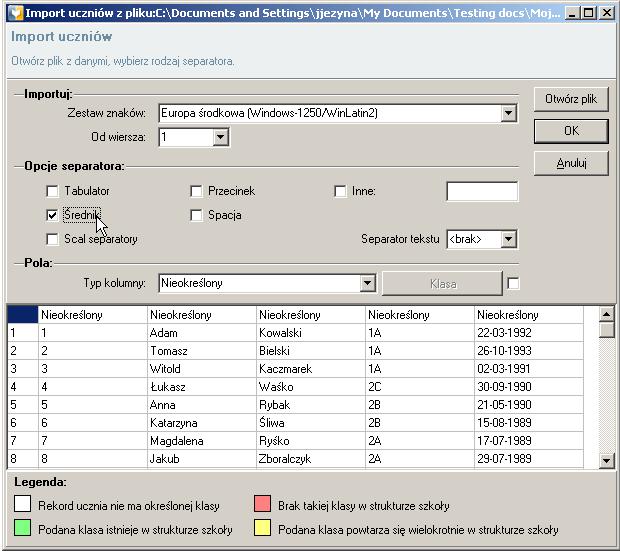Maximize the Import uczniów window

(x=589, y=13)
